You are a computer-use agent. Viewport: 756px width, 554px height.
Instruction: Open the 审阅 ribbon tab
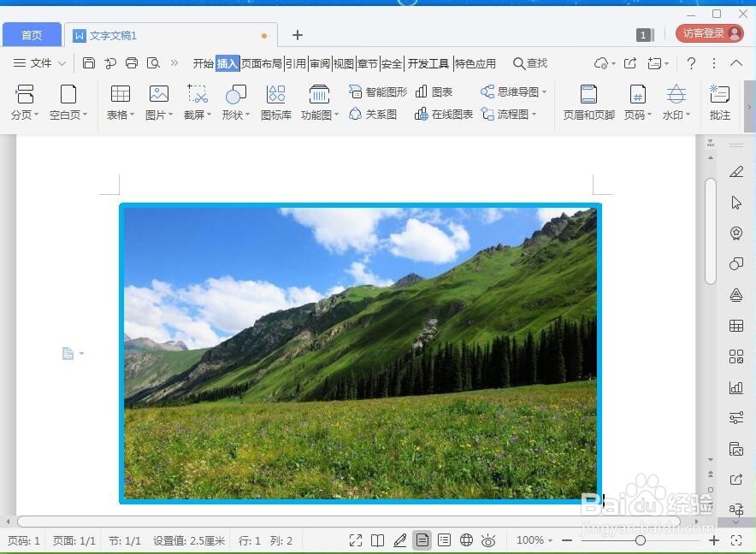[320, 63]
